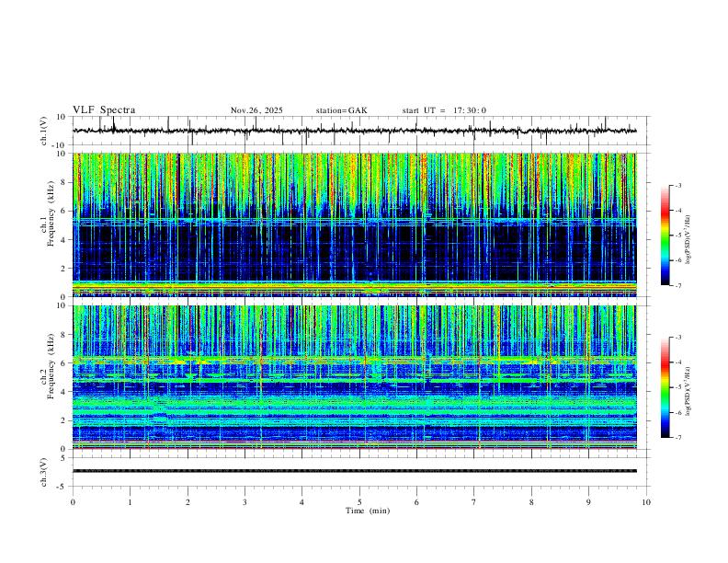Click the '0' tick on time axis
Image resolution: width=728 pixels, height=563 pixels.
(x=73, y=502)
